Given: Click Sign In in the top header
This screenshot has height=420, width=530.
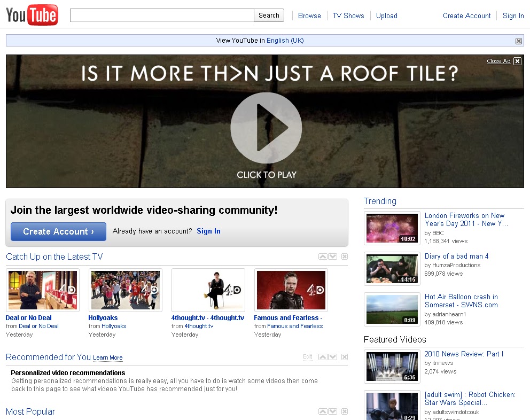Looking at the screenshot, I should click(x=513, y=15).
